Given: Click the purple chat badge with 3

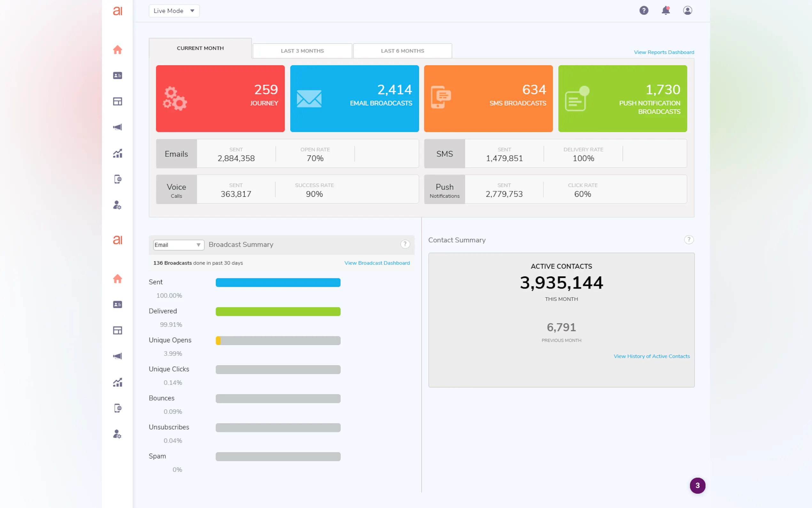Looking at the screenshot, I should (697, 485).
